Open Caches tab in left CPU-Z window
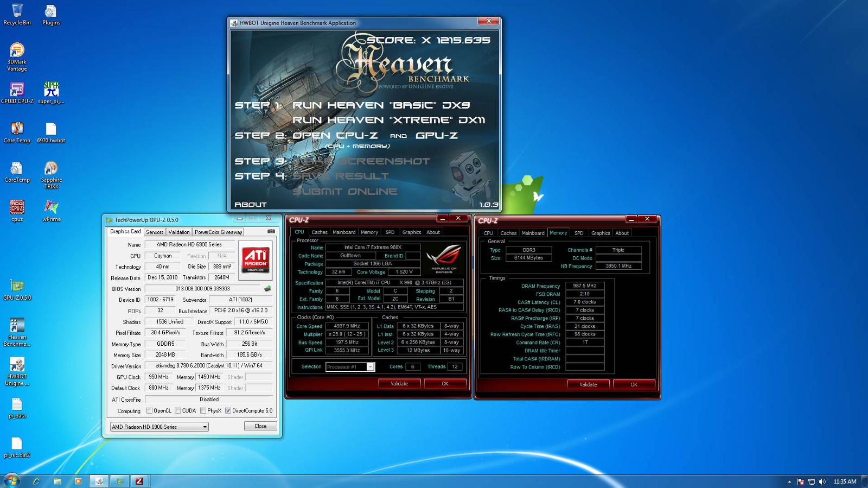 click(x=320, y=232)
